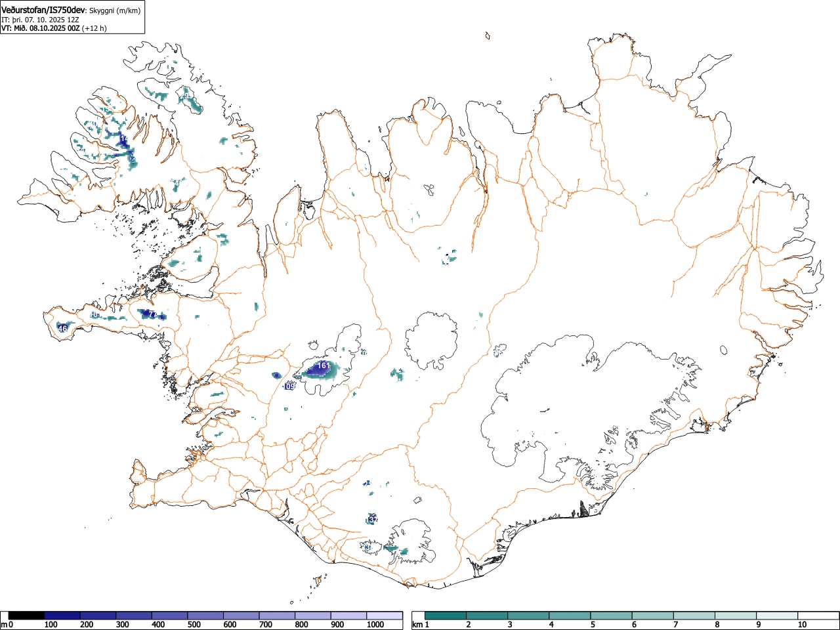Click the black 0–100 m legend swatch
This screenshot has height=630, width=840.
coord(26,616)
